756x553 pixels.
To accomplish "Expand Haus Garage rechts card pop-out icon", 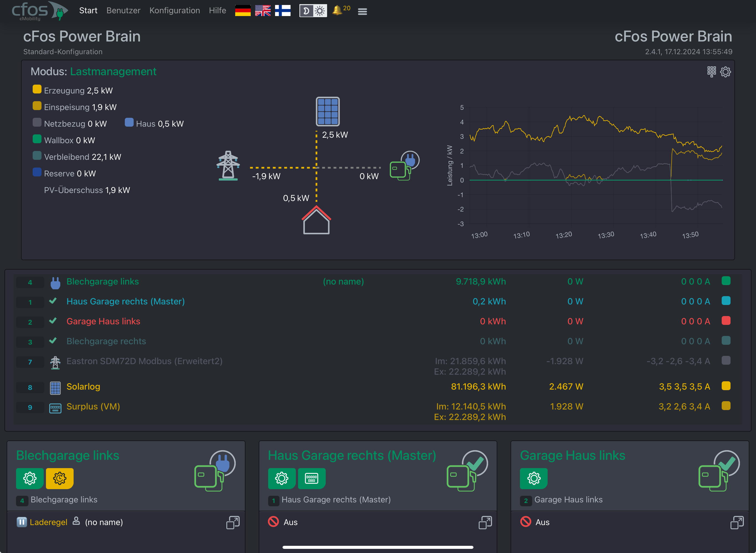I will 485,523.
